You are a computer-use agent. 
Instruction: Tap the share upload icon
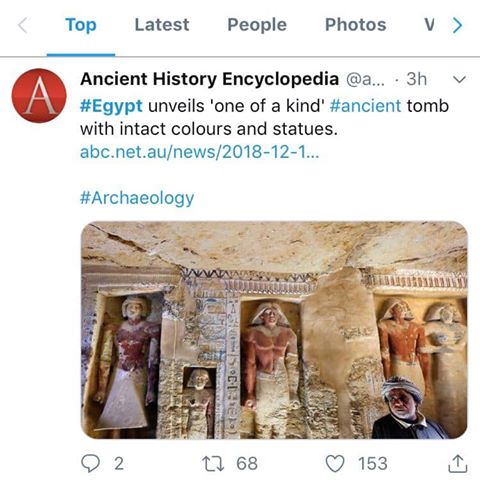tap(458, 464)
